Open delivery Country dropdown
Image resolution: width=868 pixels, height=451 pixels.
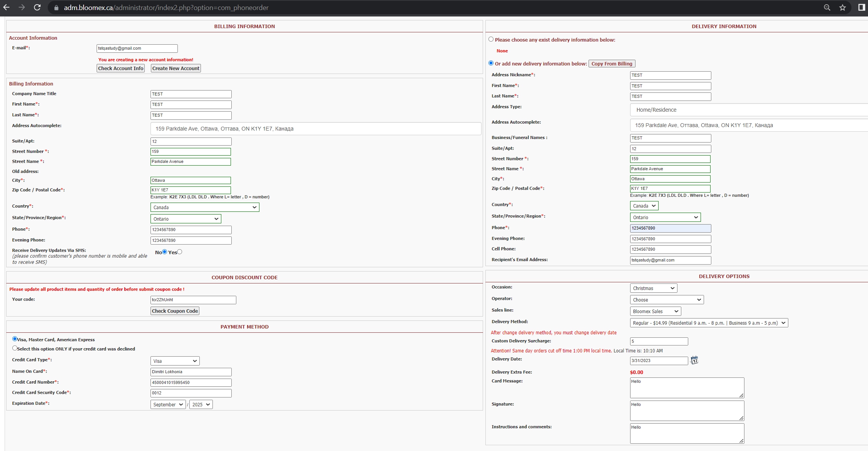click(644, 206)
